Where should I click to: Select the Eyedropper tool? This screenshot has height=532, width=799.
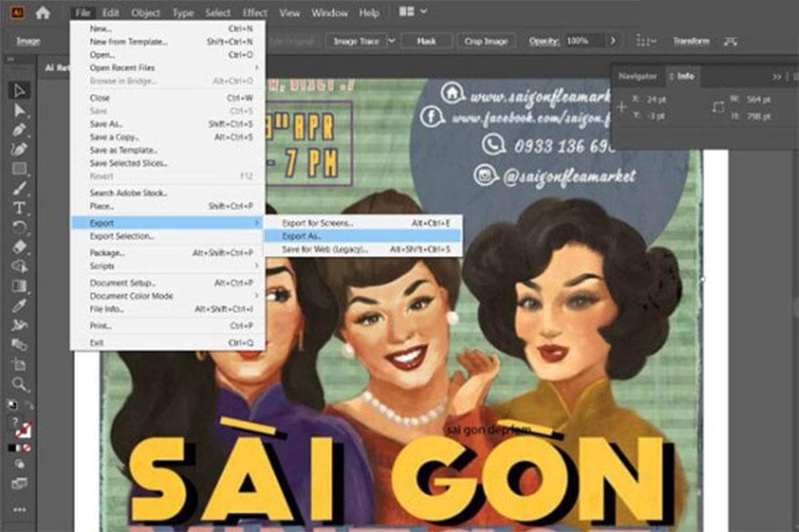tap(19, 306)
